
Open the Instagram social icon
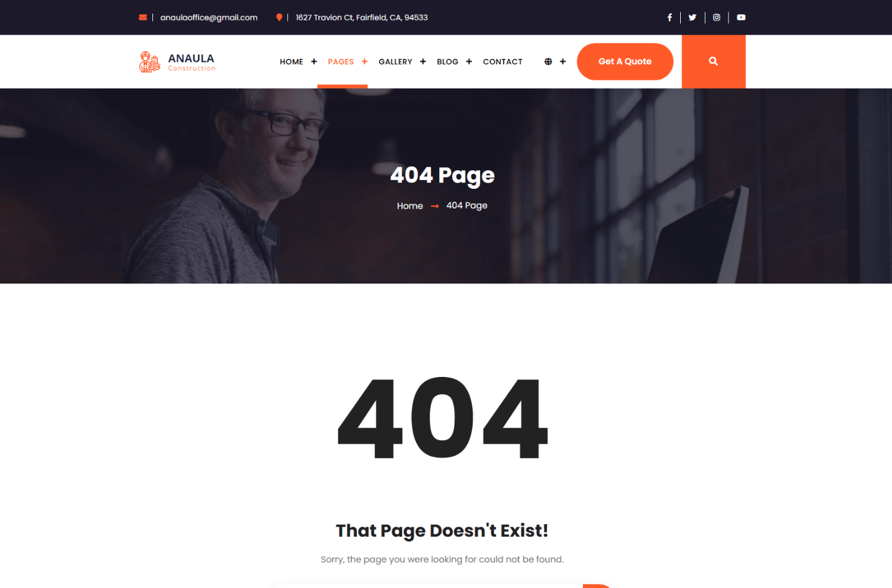(717, 17)
